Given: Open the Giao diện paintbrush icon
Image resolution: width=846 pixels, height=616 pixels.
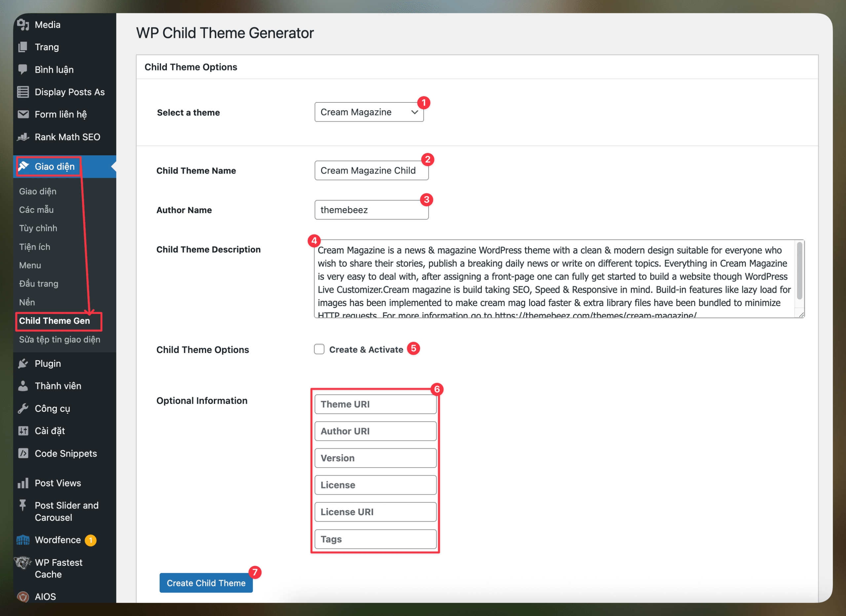Looking at the screenshot, I should [x=24, y=167].
